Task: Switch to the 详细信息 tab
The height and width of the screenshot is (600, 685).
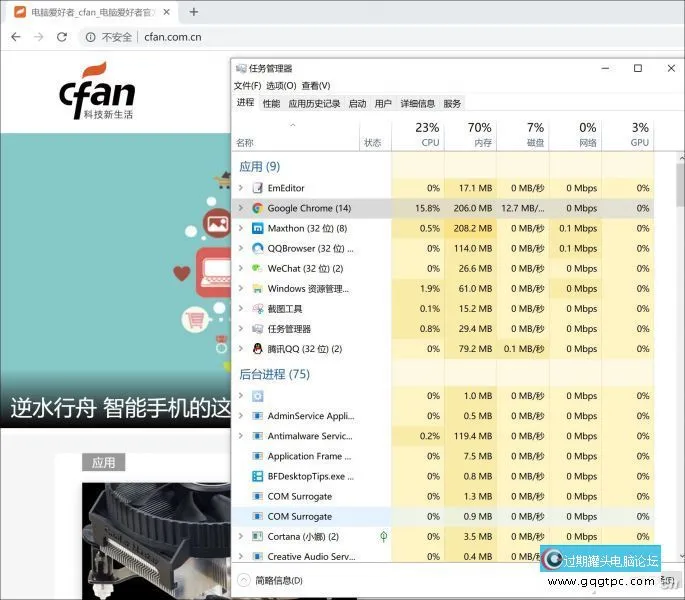Action: click(x=418, y=104)
